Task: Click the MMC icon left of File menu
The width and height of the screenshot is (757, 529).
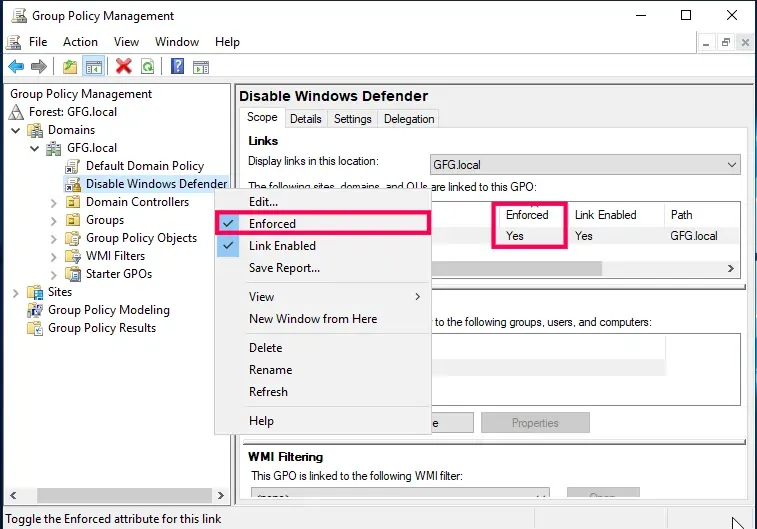Action: (x=14, y=42)
